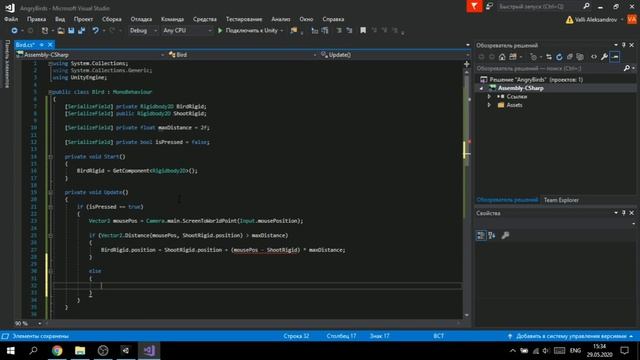Viewport: 640px width, 360px height.
Task: Click the Refresh icon in Solution Explorer
Action: click(x=559, y=57)
